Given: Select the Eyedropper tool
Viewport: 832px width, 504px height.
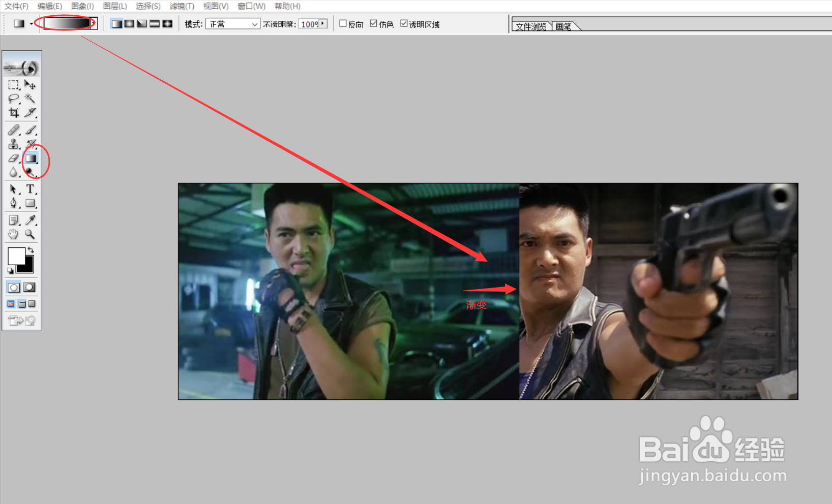Looking at the screenshot, I should (x=30, y=220).
